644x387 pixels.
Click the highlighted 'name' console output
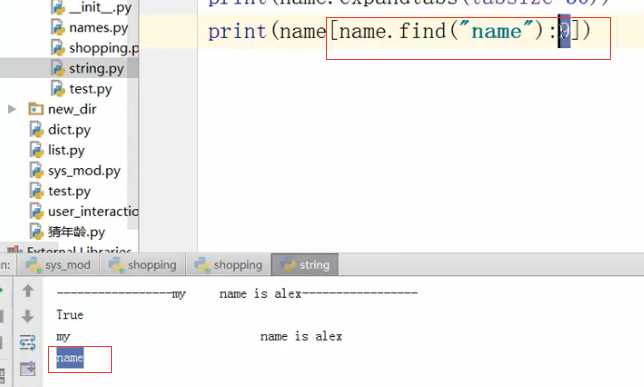click(70, 358)
